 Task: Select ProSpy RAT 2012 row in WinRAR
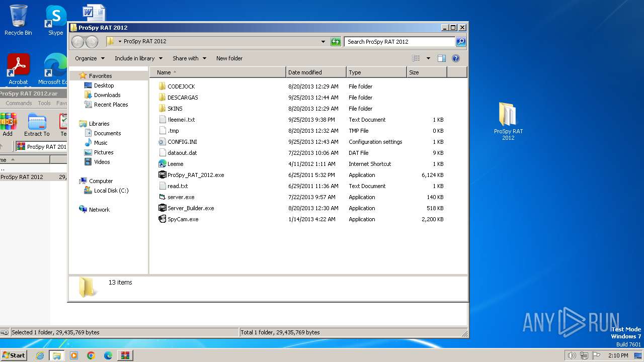coord(34,177)
